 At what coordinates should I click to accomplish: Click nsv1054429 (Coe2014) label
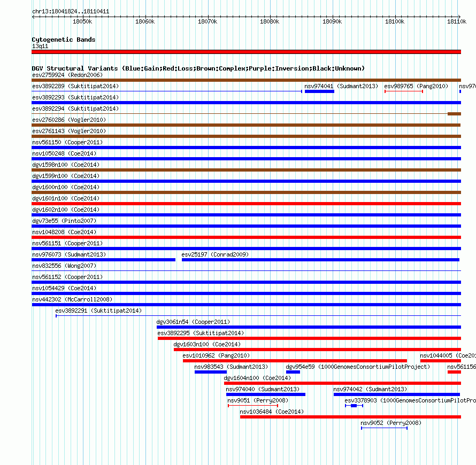(x=64, y=288)
